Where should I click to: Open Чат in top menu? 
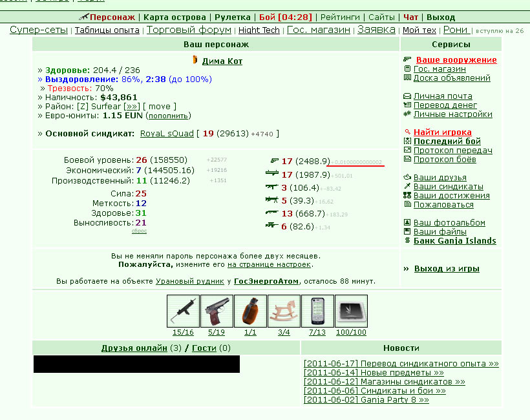410,17
